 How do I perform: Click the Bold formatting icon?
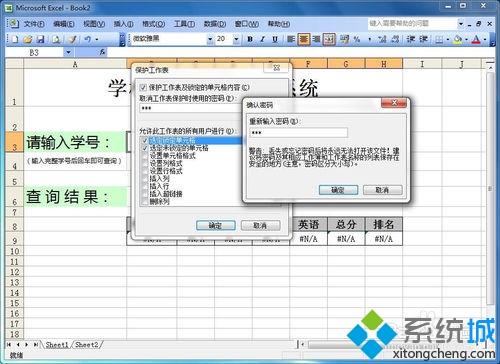250,39
